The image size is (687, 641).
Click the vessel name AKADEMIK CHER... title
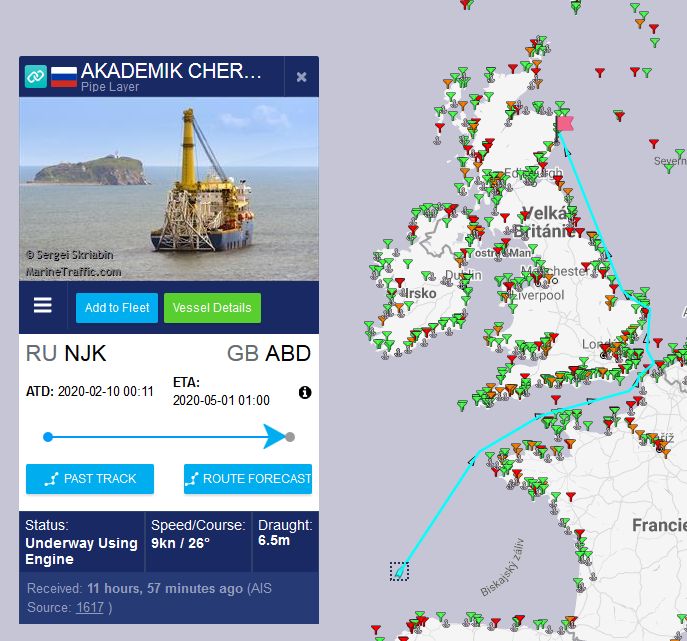tap(171, 71)
